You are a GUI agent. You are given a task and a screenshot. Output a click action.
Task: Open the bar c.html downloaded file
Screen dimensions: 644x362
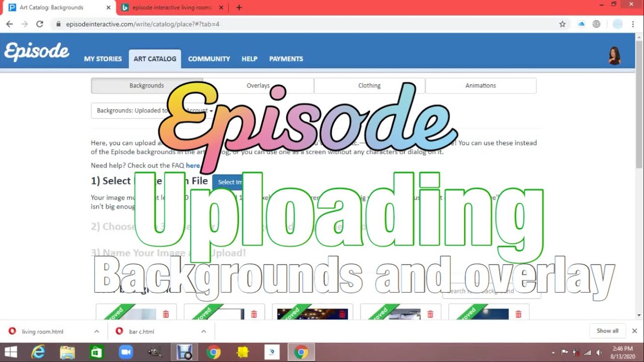[141, 331]
